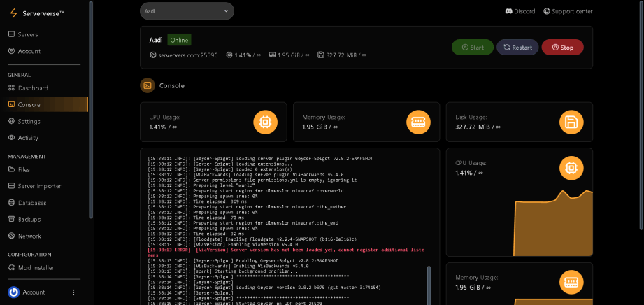Click the red Stop button
The height and width of the screenshot is (305, 644).
coord(563,48)
